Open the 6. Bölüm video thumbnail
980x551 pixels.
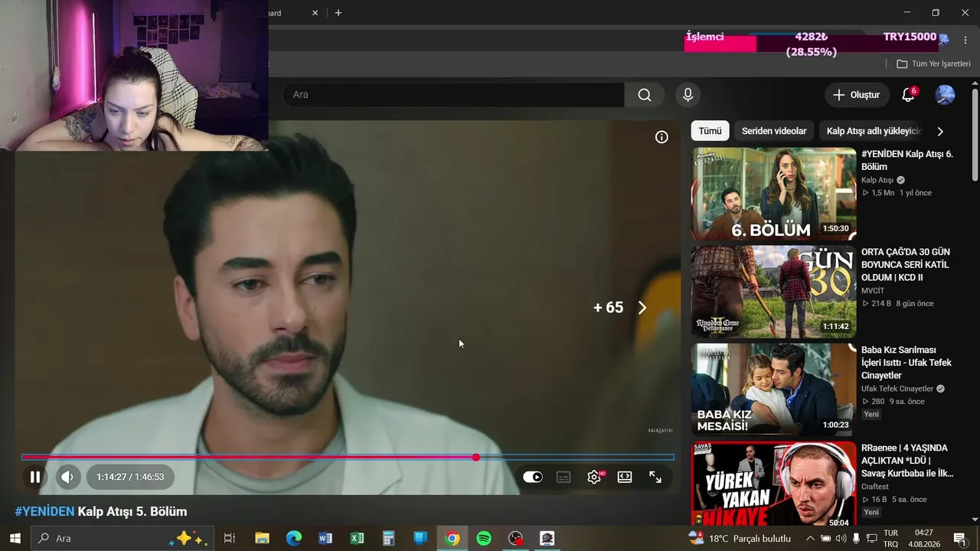point(774,194)
